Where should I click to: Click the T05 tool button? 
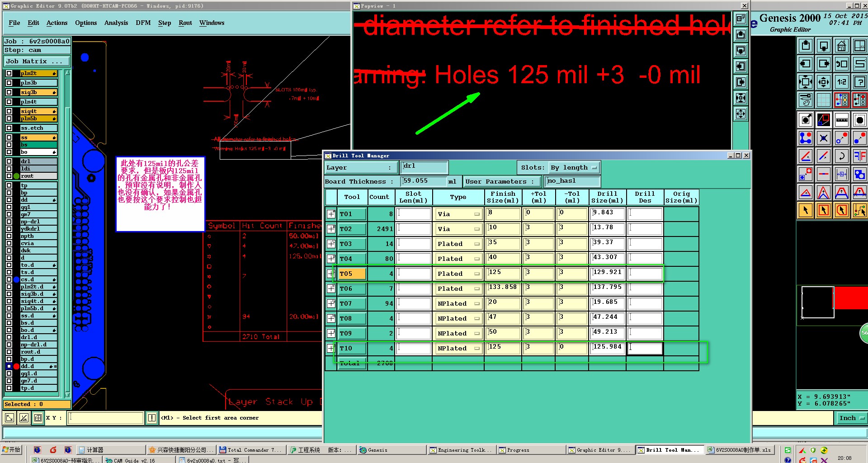352,274
